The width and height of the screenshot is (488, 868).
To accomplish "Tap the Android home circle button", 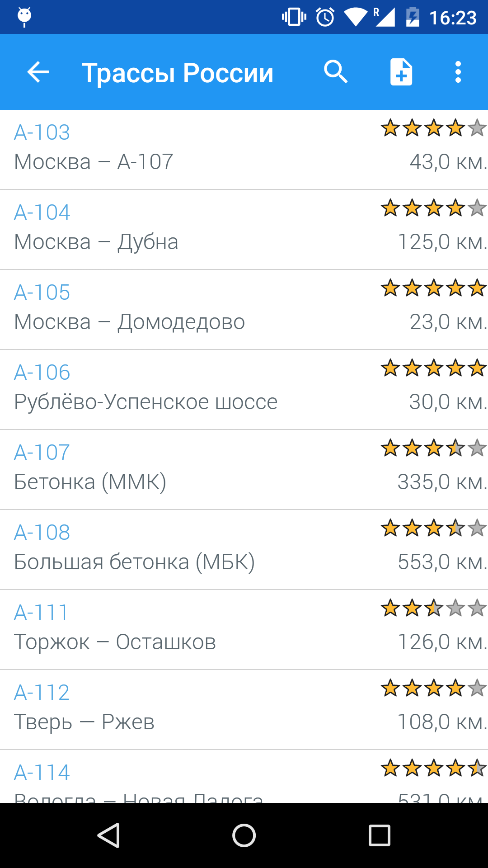I will [244, 835].
